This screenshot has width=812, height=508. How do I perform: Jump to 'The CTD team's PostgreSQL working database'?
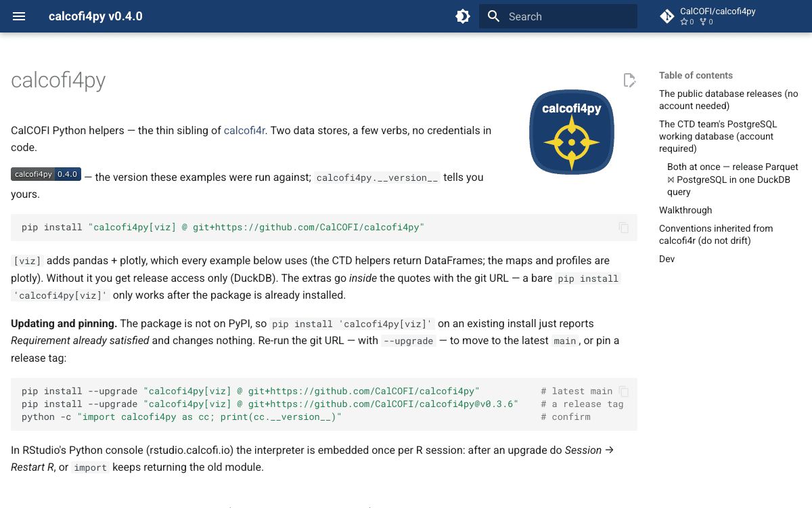tap(718, 136)
